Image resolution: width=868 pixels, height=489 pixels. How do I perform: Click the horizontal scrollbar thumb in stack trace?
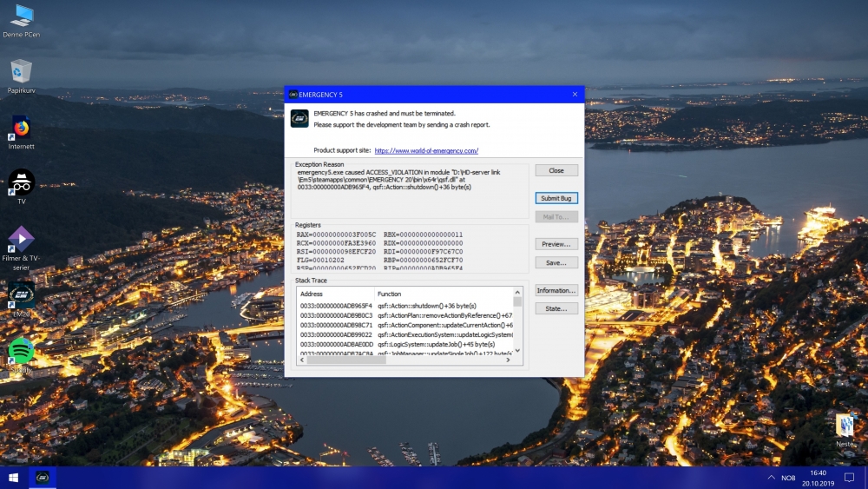[x=346, y=360]
